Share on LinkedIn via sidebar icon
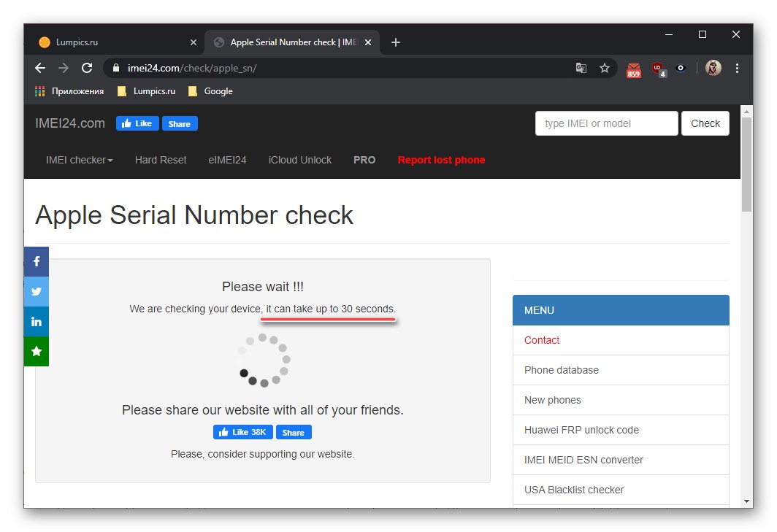This screenshot has height=532, width=777. point(37,322)
